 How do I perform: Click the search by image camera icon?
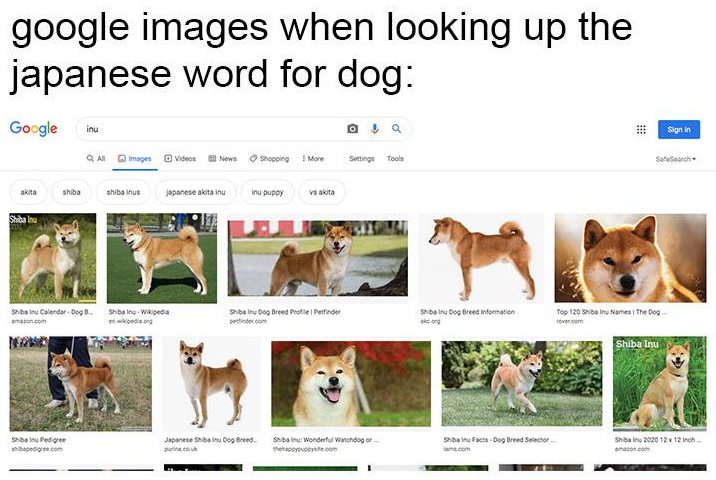click(x=353, y=129)
